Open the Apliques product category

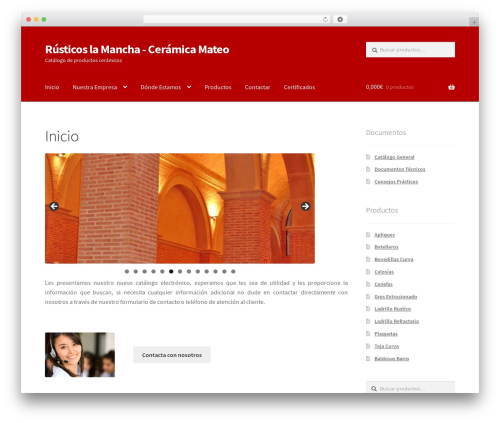[384, 235]
